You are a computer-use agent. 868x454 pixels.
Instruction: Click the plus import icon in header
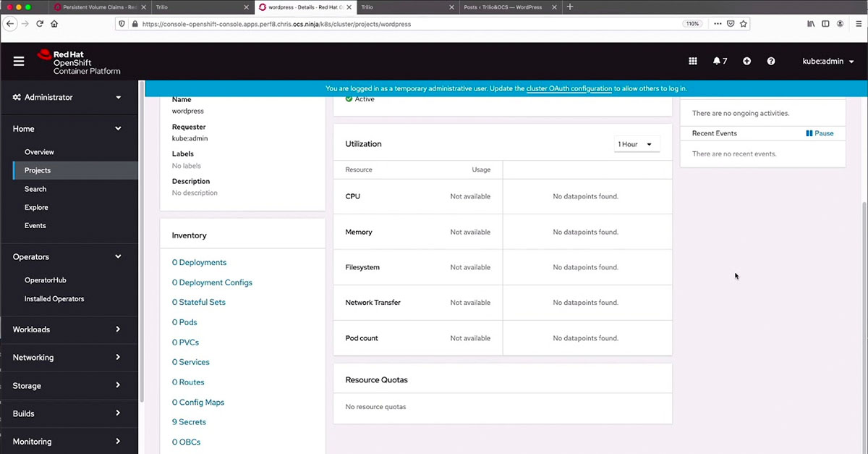click(746, 62)
